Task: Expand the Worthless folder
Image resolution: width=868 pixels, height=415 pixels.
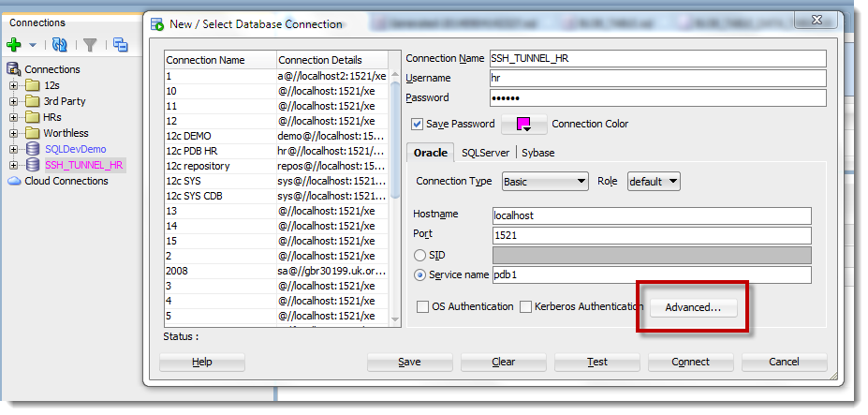Action: [x=14, y=134]
